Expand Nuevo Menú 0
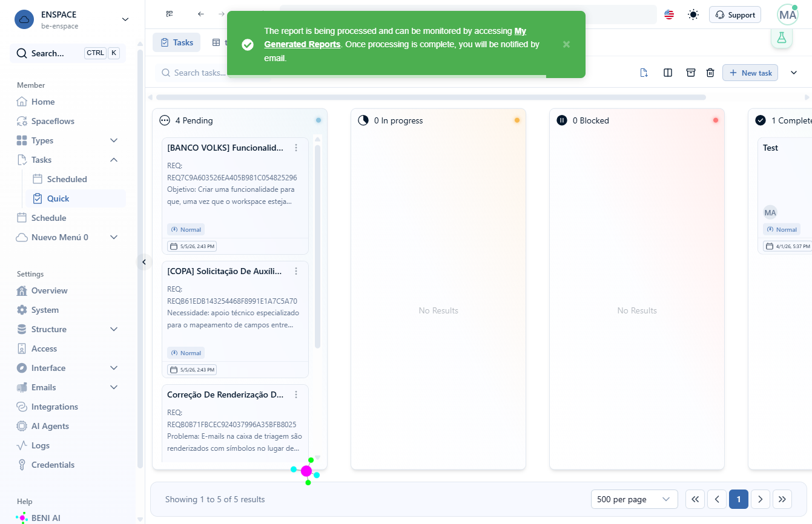The image size is (812, 524). click(113, 237)
